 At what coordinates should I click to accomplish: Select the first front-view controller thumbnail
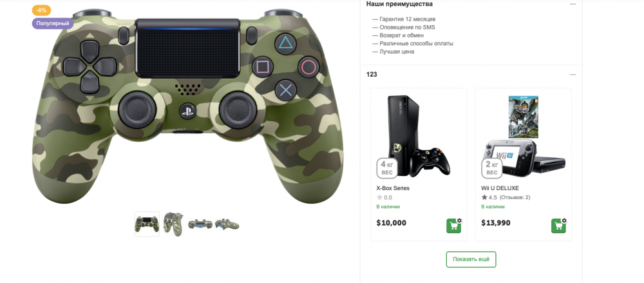tap(147, 224)
